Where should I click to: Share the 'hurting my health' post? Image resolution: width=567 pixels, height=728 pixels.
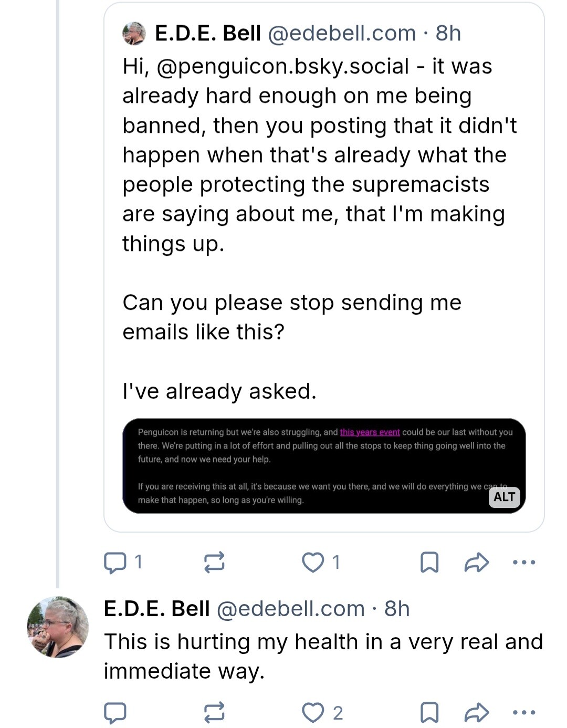tap(477, 712)
